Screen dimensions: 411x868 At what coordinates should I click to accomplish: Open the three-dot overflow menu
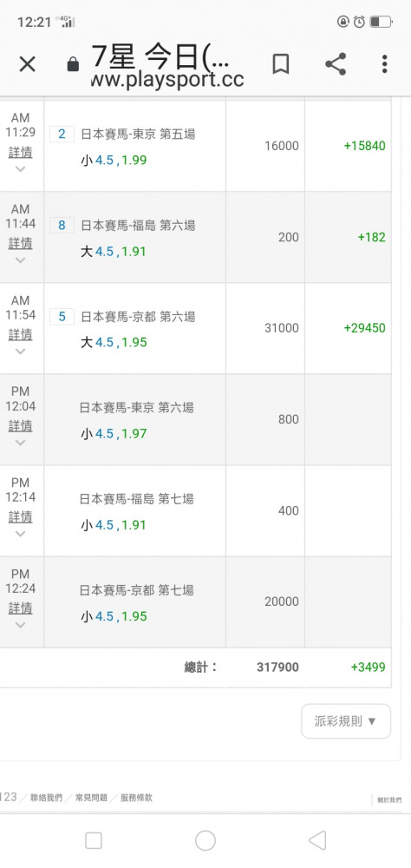384,64
